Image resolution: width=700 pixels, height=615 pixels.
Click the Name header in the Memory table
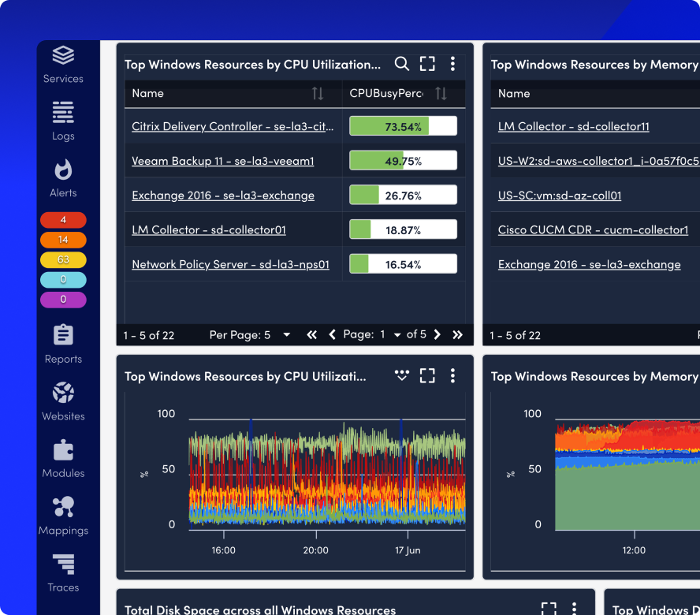click(x=514, y=93)
